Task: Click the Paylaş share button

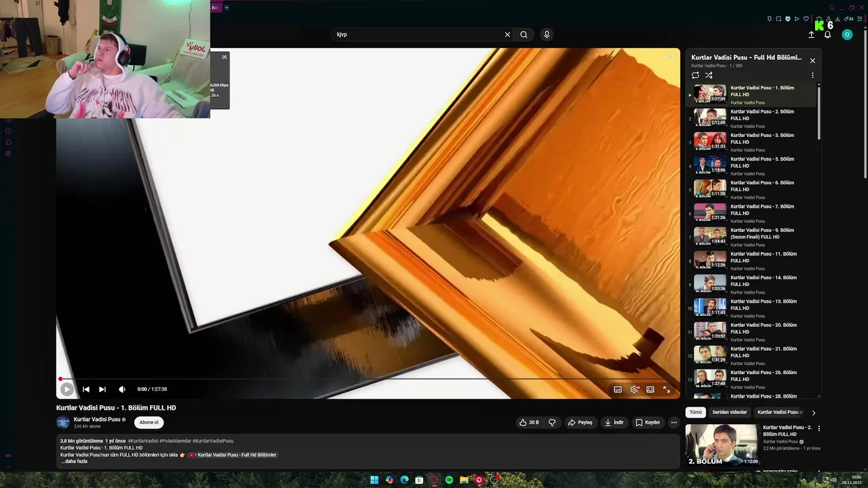Action: [580, 422]
